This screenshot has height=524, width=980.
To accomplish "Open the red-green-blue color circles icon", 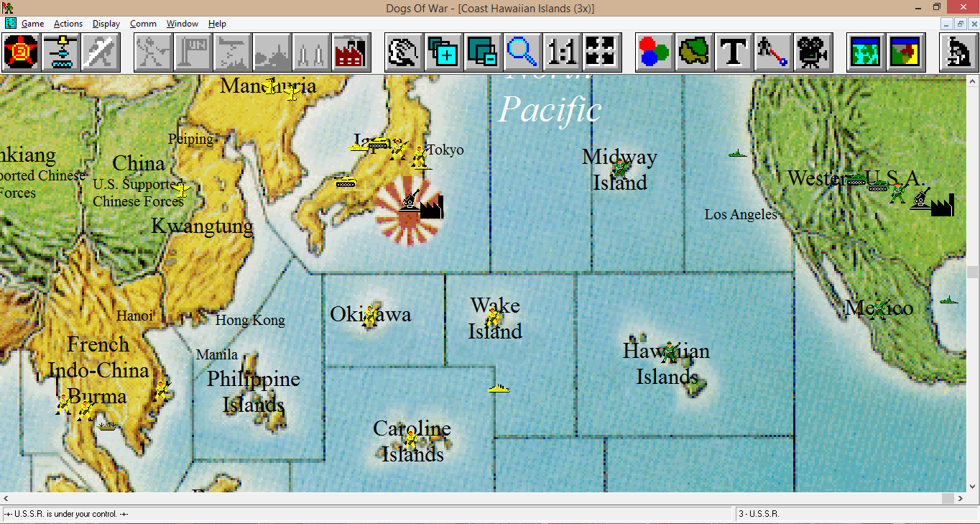I will click(655, 52).
